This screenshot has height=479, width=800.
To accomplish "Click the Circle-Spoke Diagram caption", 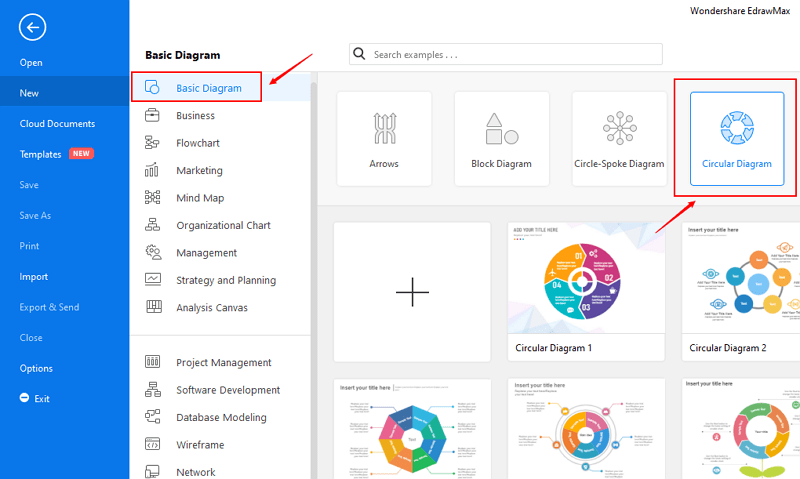I will (x=619, y=164).
